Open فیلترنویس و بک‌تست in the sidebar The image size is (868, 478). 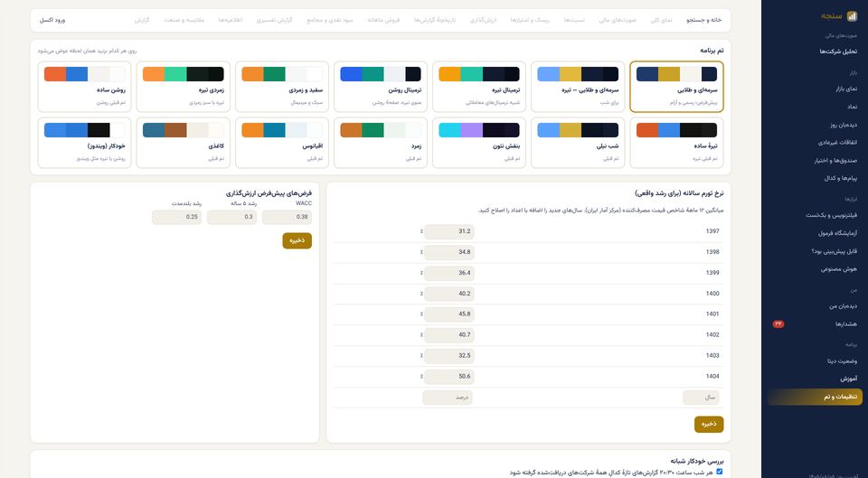[x=815, y=215]
